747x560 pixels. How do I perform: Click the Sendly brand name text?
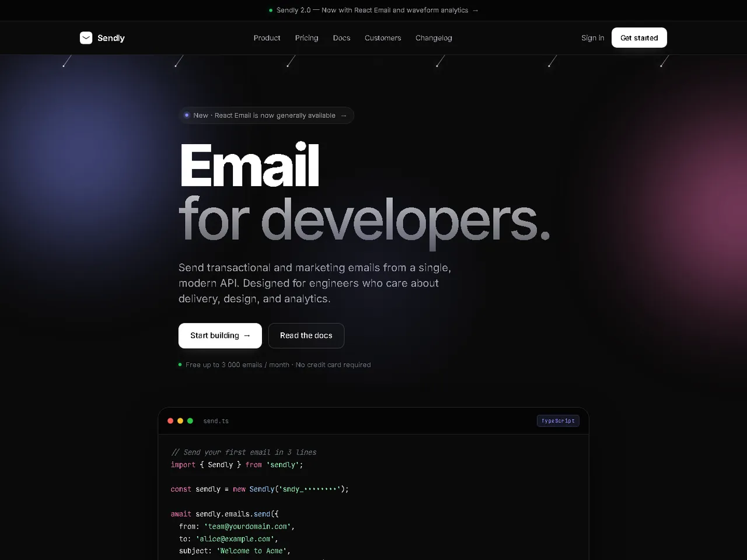click(x=111, y=38)
